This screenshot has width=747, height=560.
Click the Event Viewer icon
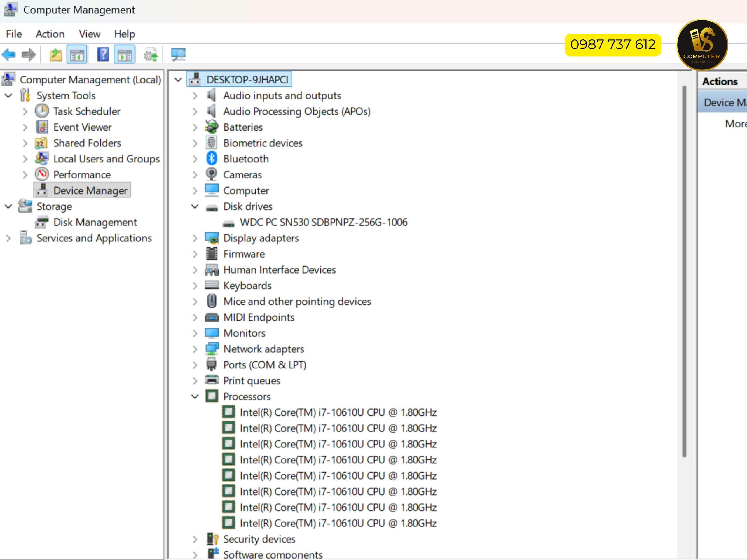tap(42, 127)
